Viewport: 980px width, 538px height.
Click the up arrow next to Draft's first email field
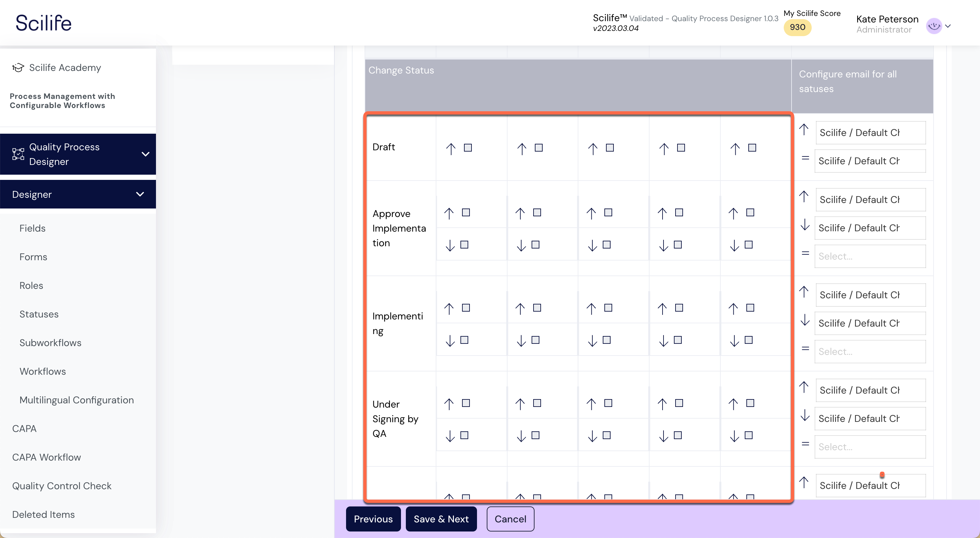pos(804,130)
